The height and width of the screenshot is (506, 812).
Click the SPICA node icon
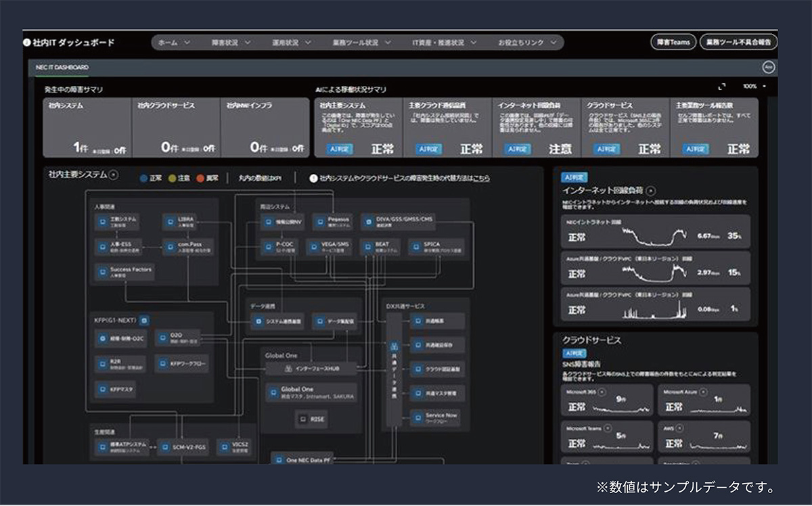[x=415, y=246]
